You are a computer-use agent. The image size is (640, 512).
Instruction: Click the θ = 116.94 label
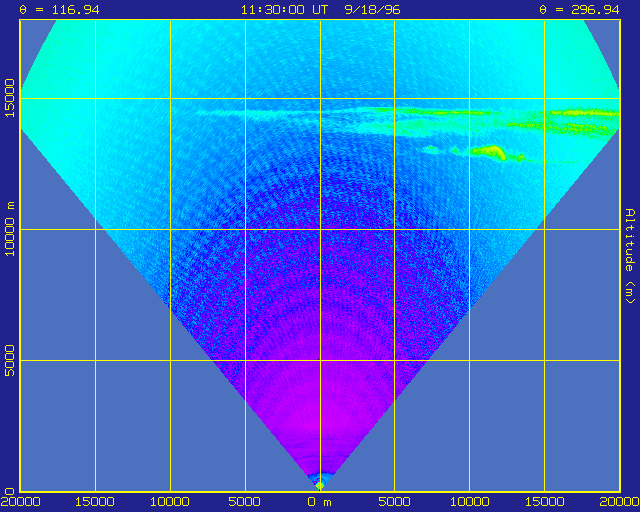[59, 10]
